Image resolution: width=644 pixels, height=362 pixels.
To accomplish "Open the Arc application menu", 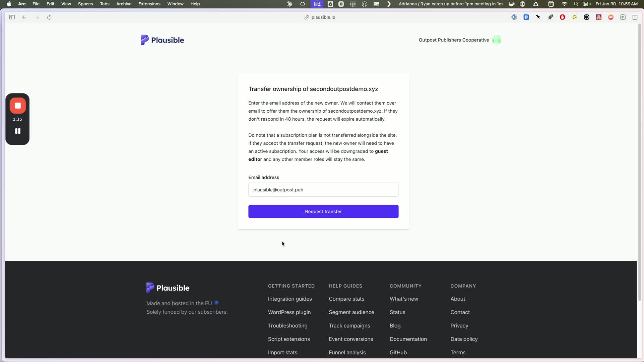I will tap(22, 4).
